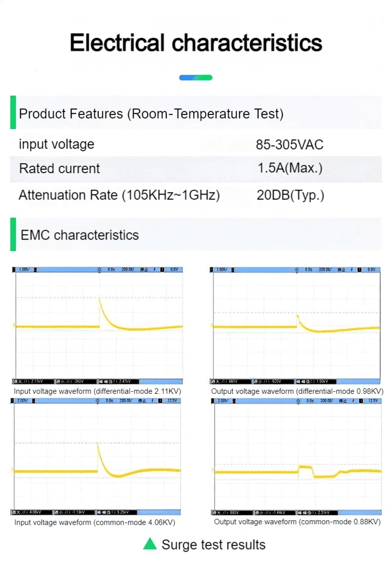Click the trigger sun icon on top-left oscilloscope

tap(99, 269)
